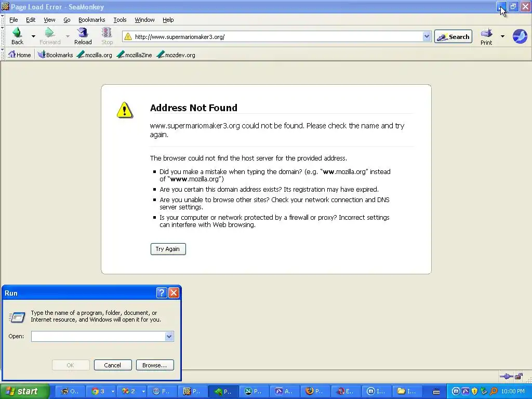Expand the taskbar group 3 dropdown arrow

[x=113, y=391]
